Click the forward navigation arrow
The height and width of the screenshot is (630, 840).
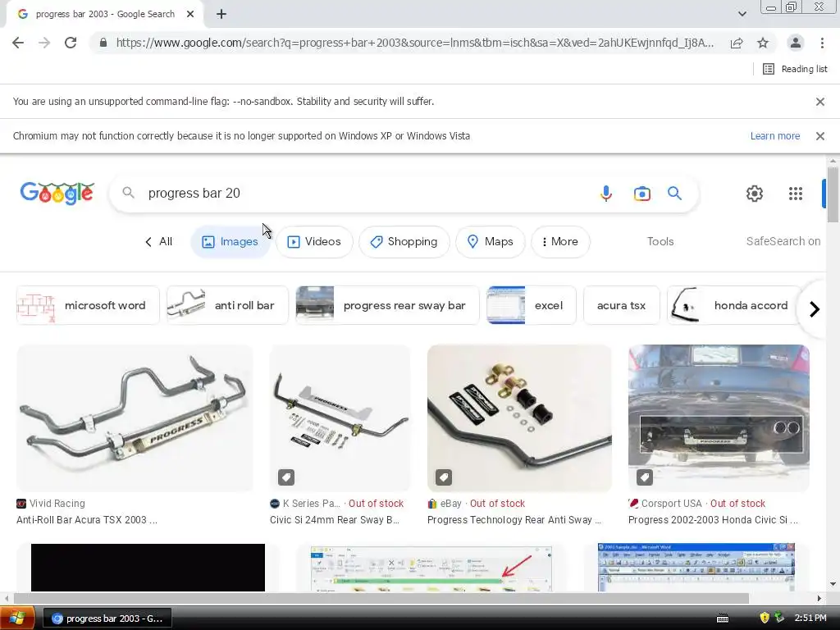pos(44,43)
